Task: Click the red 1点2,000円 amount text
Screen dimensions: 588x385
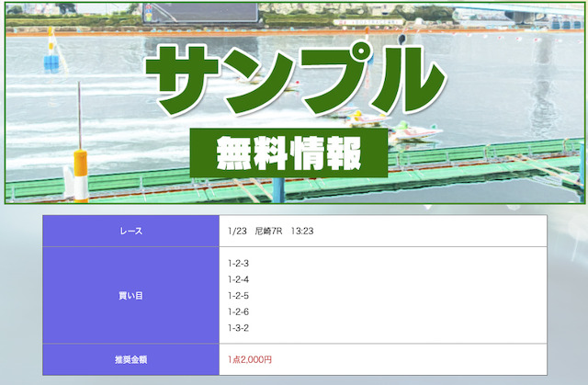Action: (250, 359)
